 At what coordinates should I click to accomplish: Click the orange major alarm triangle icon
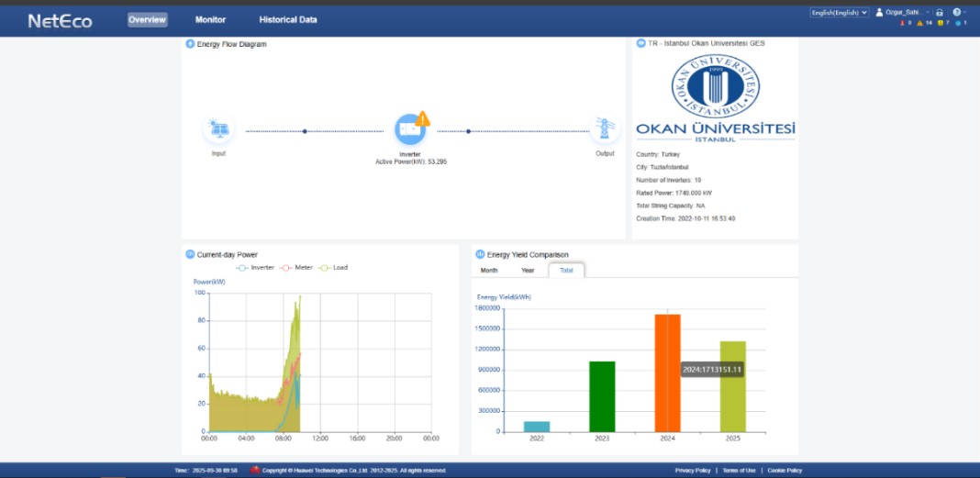coord(920,23)
